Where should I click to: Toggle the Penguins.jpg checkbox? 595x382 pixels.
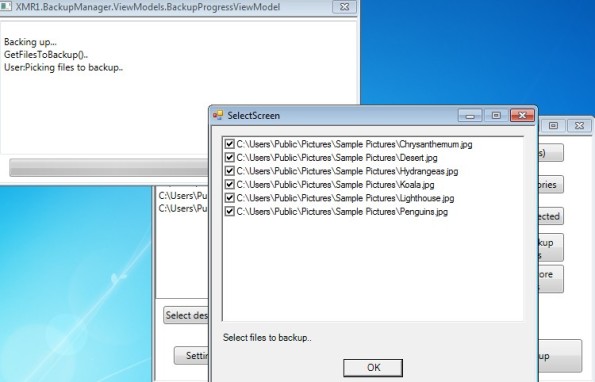tap(229, 211)
